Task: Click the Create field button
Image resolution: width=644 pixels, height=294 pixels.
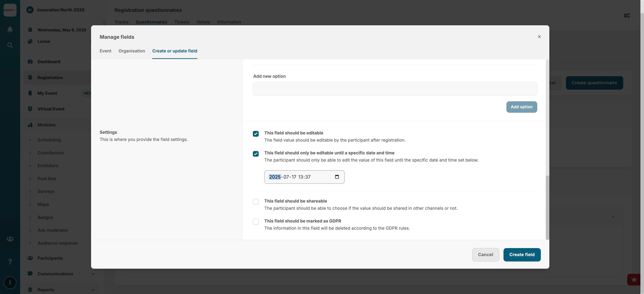Action: click(x=522, y=255)
